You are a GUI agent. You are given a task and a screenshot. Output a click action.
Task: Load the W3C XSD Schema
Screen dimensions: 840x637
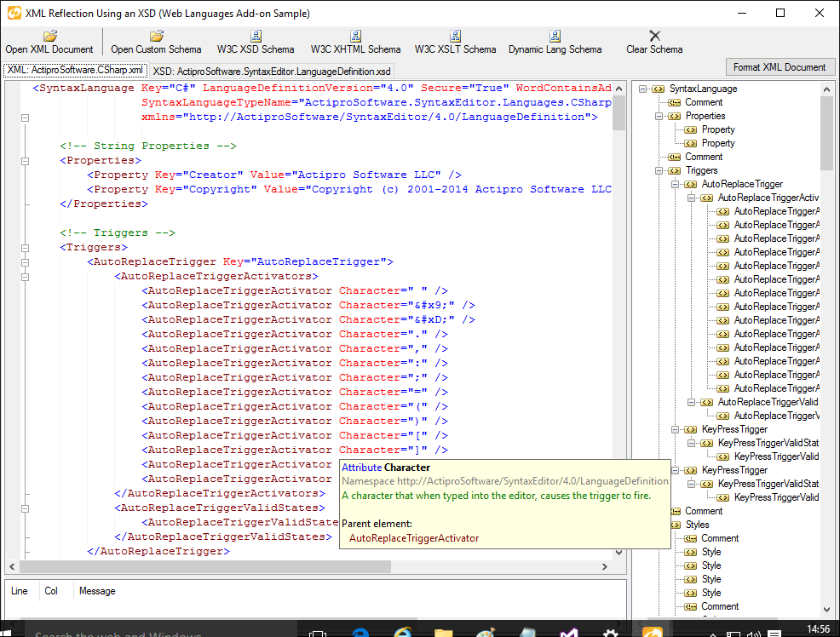[256, 43]
